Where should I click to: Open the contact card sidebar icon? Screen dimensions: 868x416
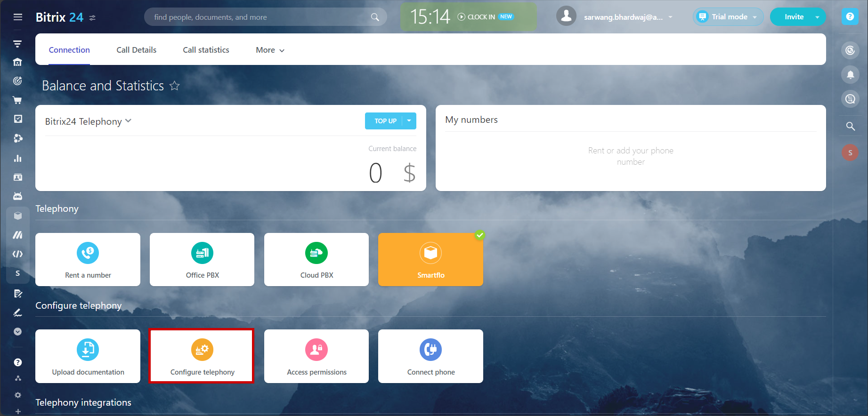coord(17,177)
